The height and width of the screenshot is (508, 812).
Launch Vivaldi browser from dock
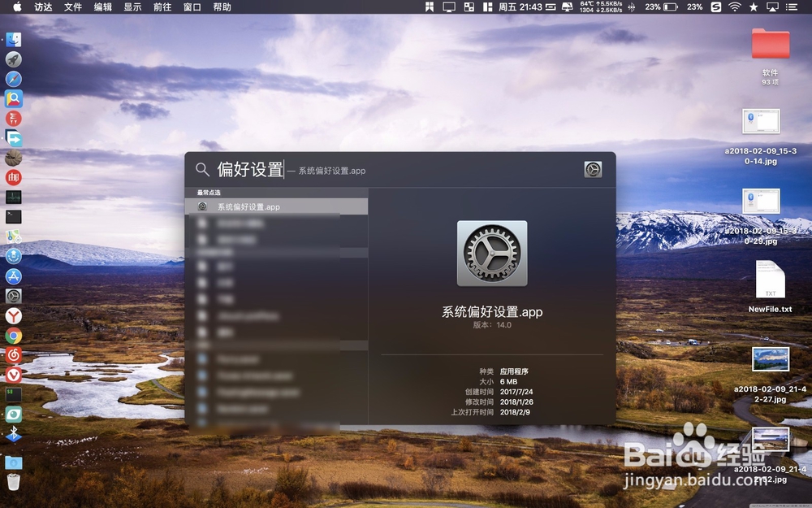click(x=14, y=375)
